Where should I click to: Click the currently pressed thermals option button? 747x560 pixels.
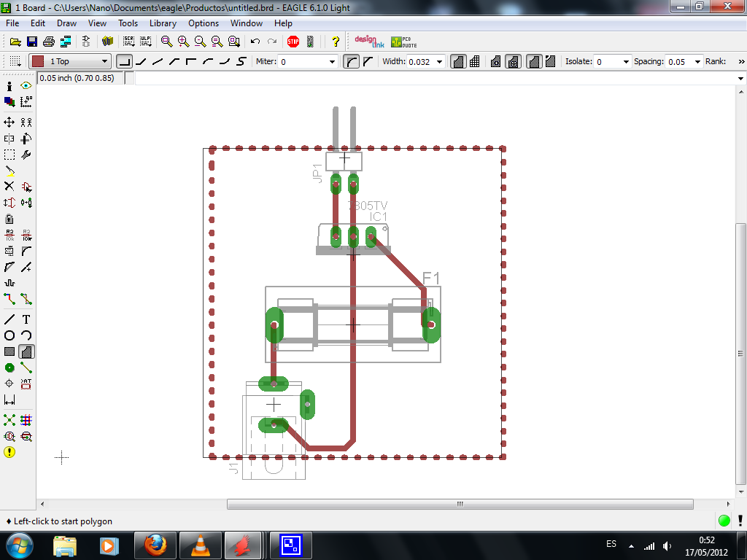(513, 61)
